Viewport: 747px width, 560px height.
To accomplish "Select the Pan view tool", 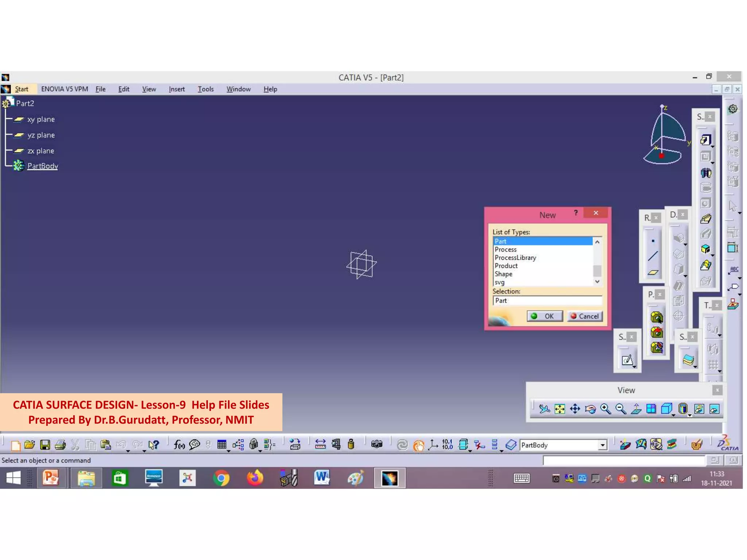I will [x=575, y=409].
